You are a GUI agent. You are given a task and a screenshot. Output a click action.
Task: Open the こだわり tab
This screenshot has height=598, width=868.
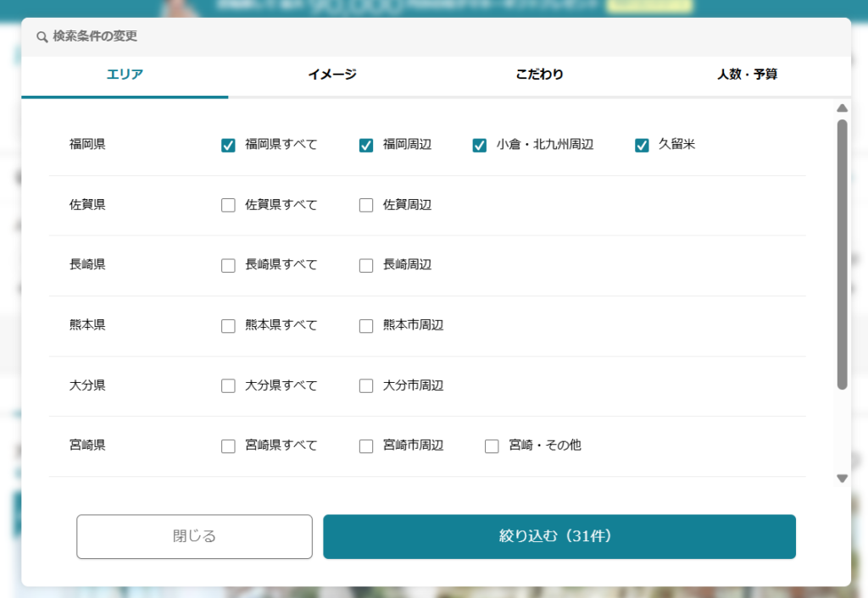[539, 75]
